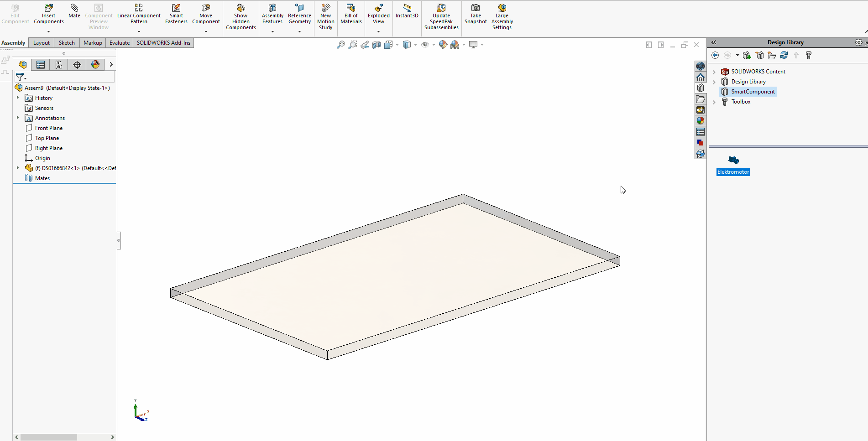
Task: Open Assembly Features tool
Action: [272, 14]
